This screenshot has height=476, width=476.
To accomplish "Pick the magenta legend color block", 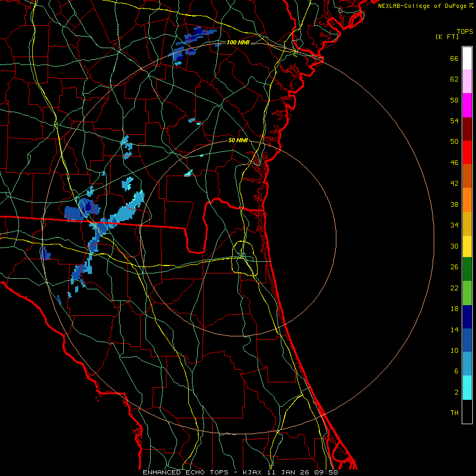I will (x=467, y=105).
